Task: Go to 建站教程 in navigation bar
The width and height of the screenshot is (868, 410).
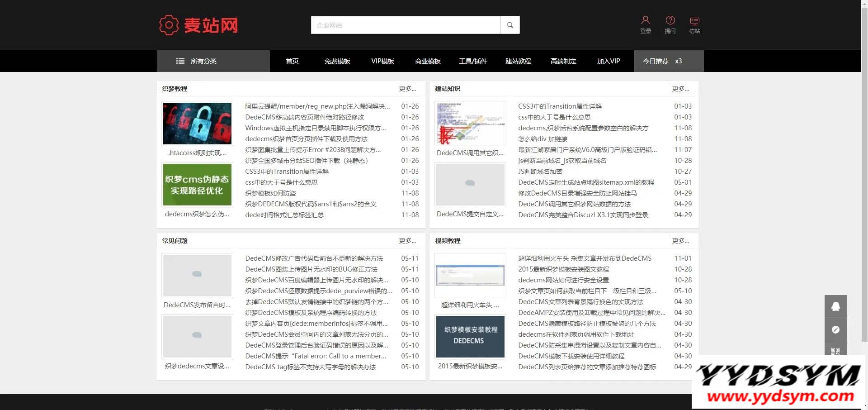Action: 518,61
